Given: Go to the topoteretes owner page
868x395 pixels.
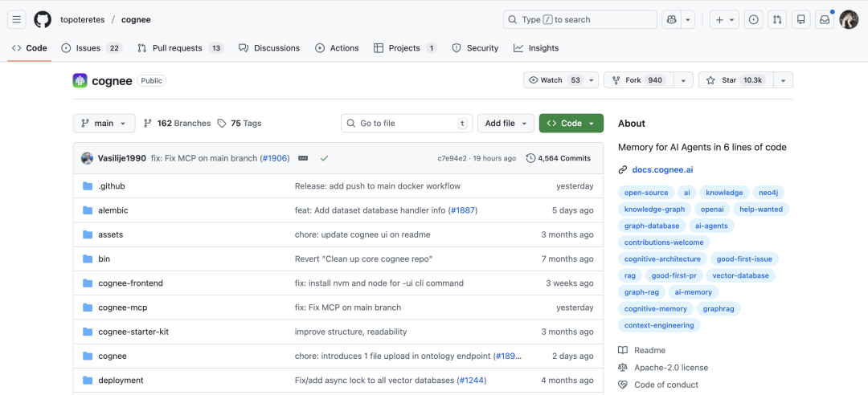Looking at the screenshot, I should (83, 19).
